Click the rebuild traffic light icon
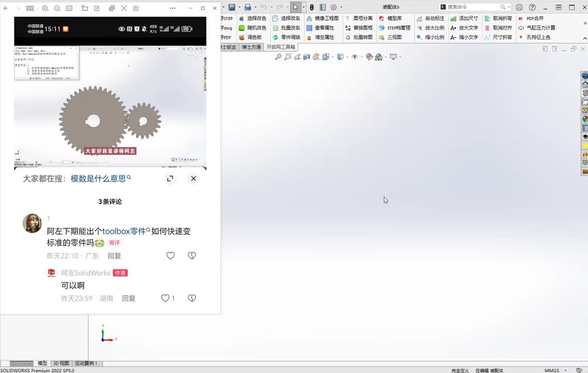 312,7
